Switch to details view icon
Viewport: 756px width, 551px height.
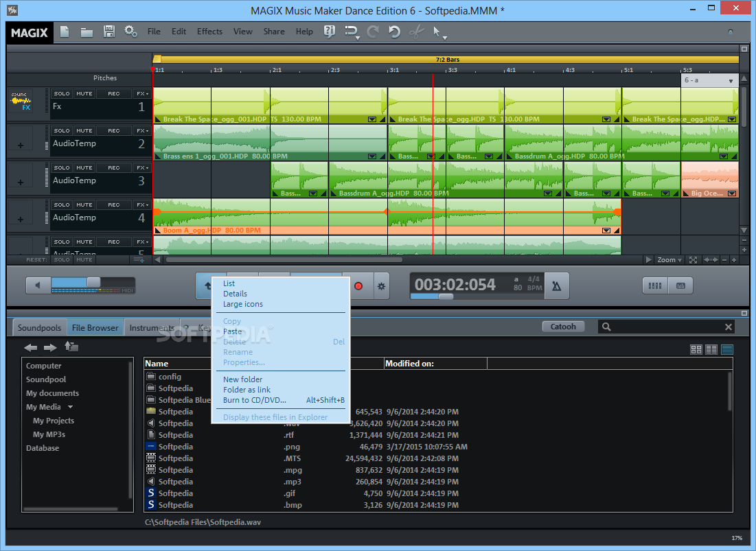pyautogui.click(x=726, y=350)
